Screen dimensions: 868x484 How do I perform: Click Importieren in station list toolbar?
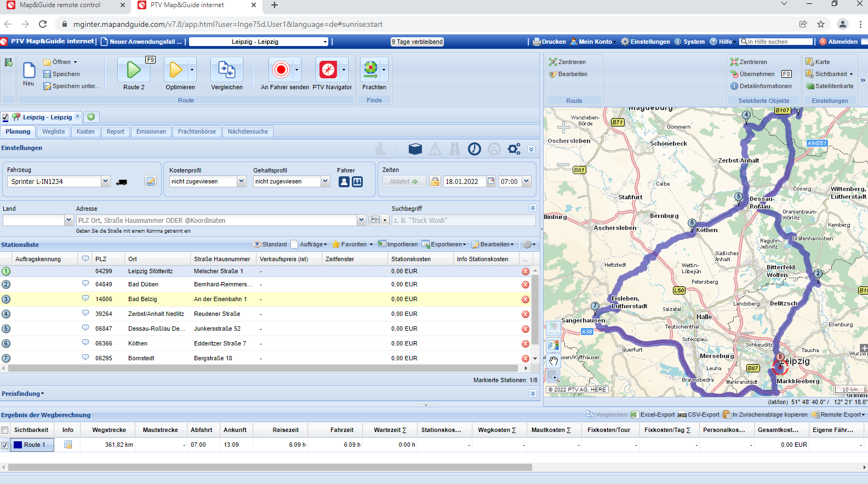pyautogui.click(x=398, y=244)
